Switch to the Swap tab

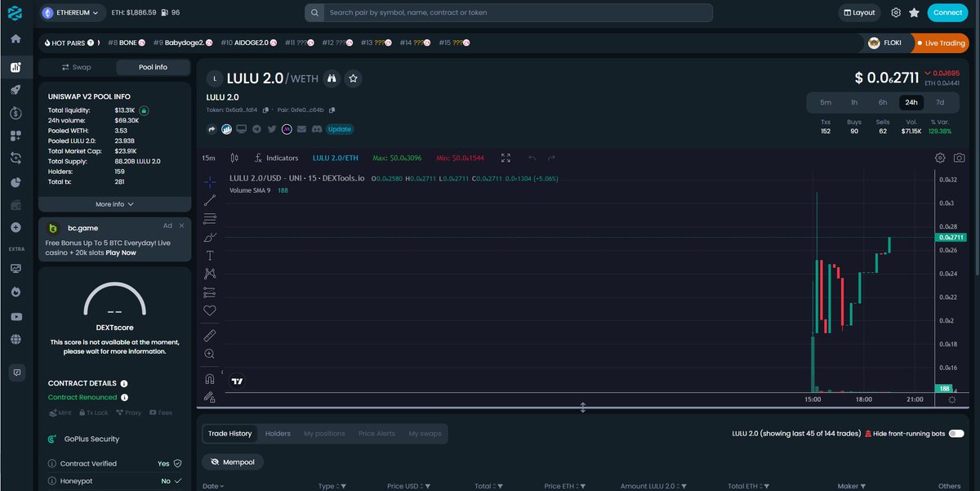pos(77,67)
